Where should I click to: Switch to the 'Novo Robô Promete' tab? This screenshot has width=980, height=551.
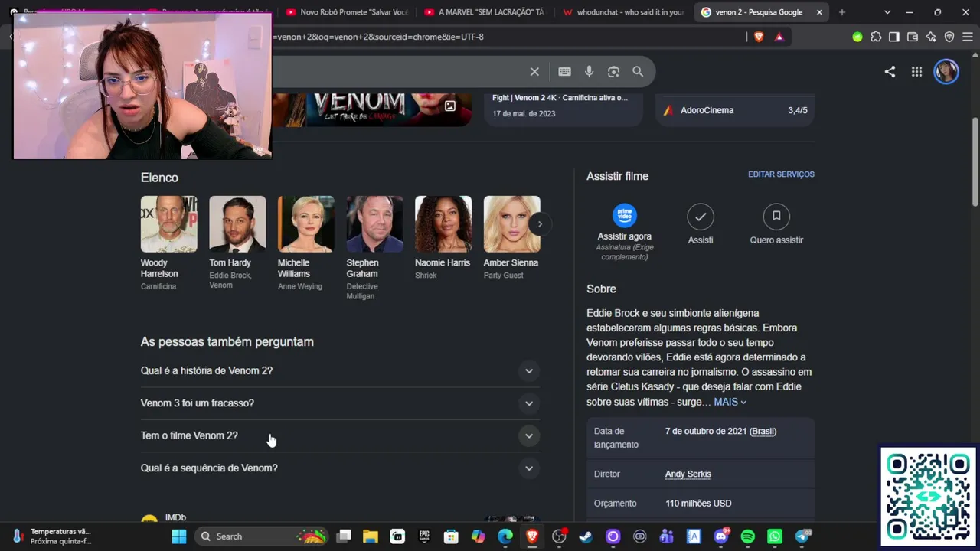pos(346,12)
